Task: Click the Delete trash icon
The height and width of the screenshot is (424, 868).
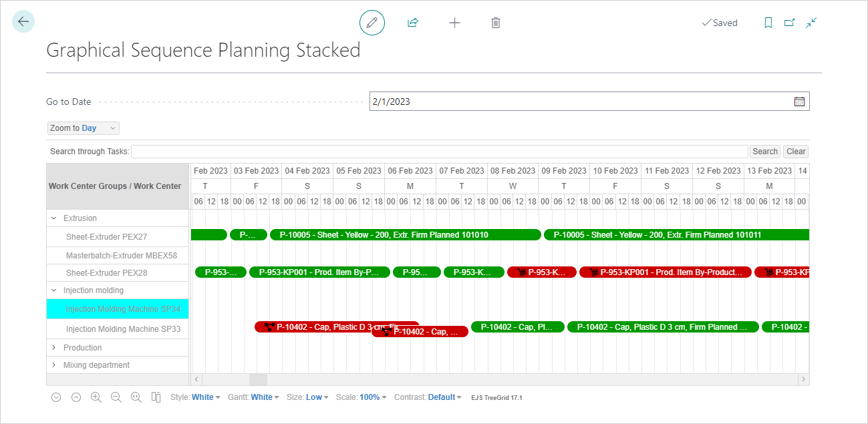Action: click(x=495, y=22)
